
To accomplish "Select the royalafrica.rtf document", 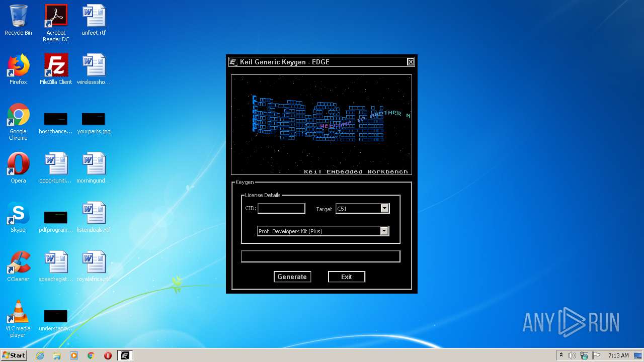I will point(94,266).
